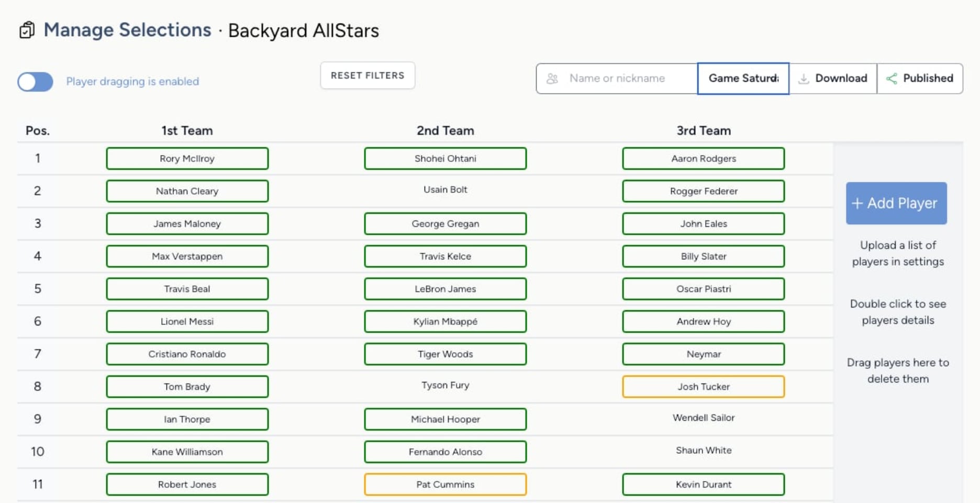The image size is (980, 503).
Task: Select the 3rd Team column header
Action: tap(703, 130)
